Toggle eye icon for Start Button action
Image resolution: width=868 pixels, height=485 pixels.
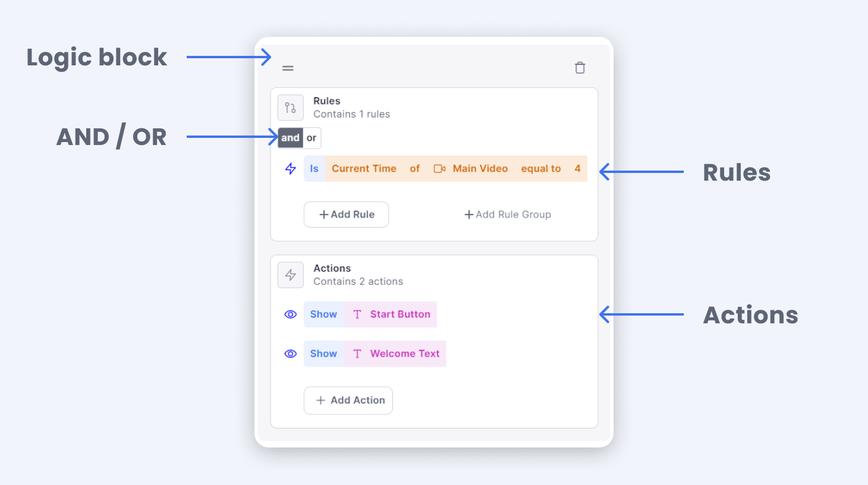point(290,314)
